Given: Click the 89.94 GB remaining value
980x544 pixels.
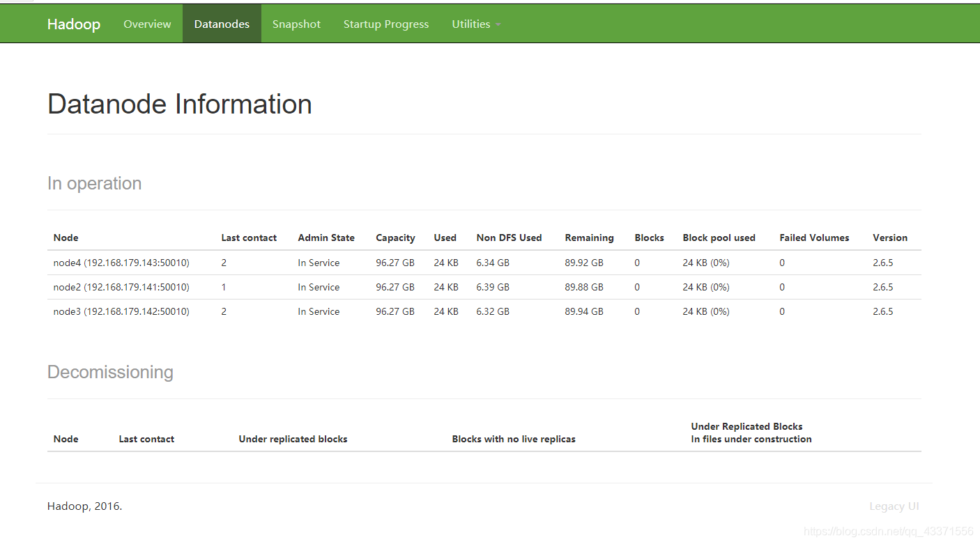Looking at the screenshot, I should pyautogui.click(x=584, y=311).
